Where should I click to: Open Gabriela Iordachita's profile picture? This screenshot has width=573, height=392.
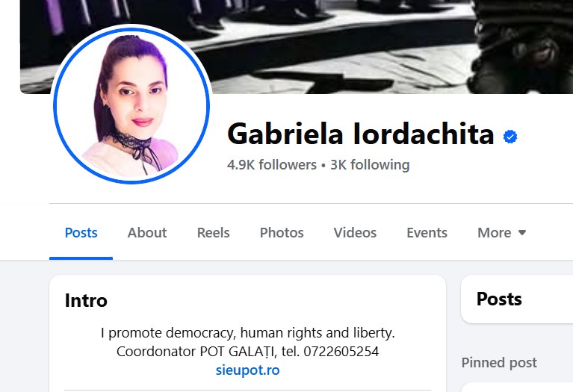point(131,105)
